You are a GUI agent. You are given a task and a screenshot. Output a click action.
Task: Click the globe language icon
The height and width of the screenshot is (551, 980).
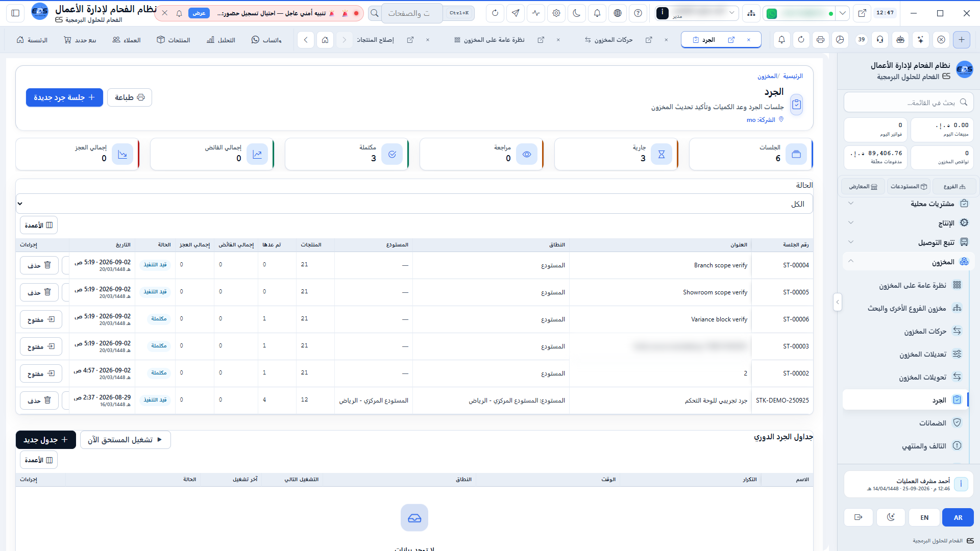click(618, 13)
